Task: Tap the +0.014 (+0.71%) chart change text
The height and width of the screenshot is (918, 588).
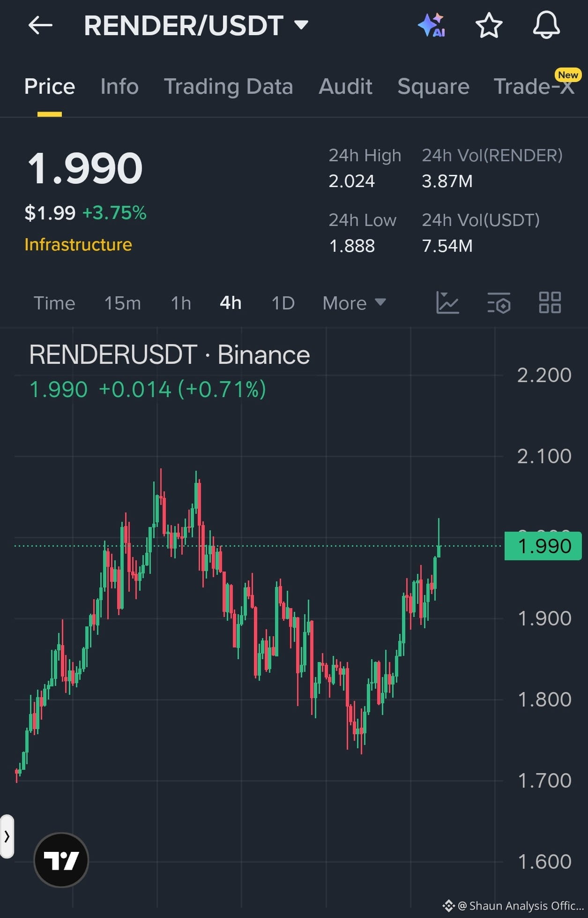Action: pos(182,390)
